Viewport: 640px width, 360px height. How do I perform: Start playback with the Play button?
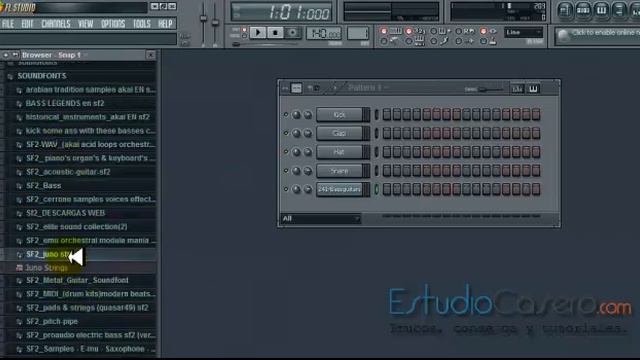click(x=258, y=33)
